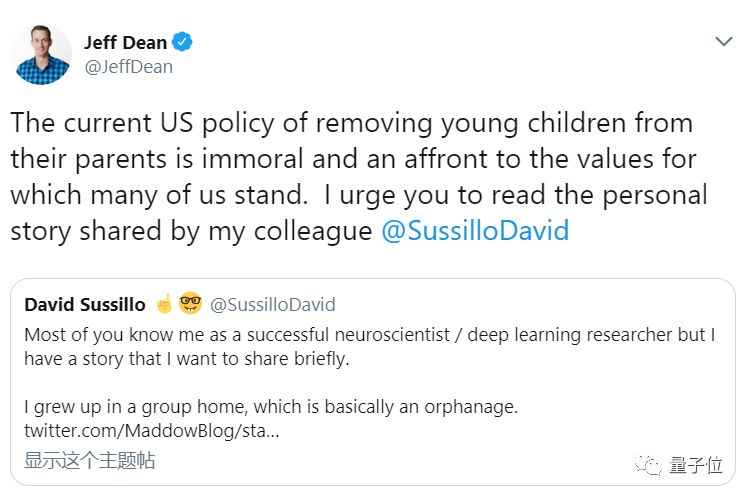Open the twitter.com/MaddowBlog link
The width and height of the screenshot is (746, 497).
152,431
